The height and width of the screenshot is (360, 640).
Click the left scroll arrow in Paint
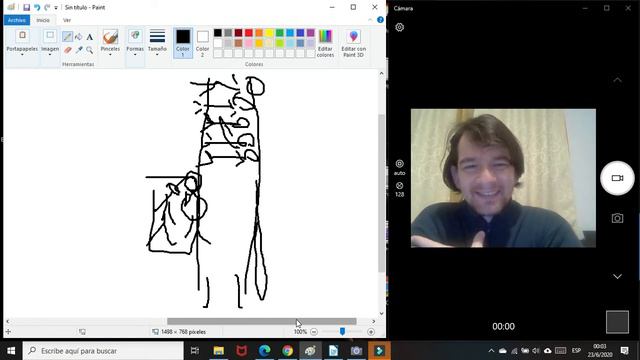coord(7,322)
